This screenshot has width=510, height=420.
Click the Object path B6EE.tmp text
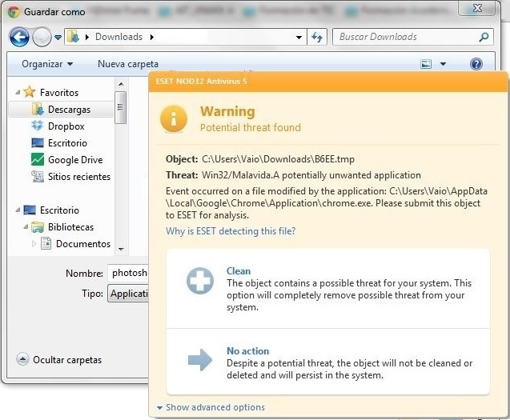coord(278,159)
